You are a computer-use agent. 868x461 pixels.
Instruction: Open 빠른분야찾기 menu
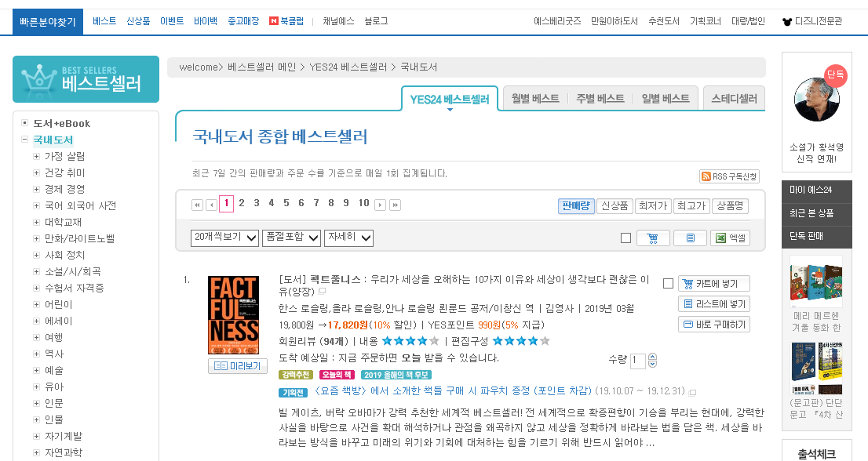tap(48, 21)
